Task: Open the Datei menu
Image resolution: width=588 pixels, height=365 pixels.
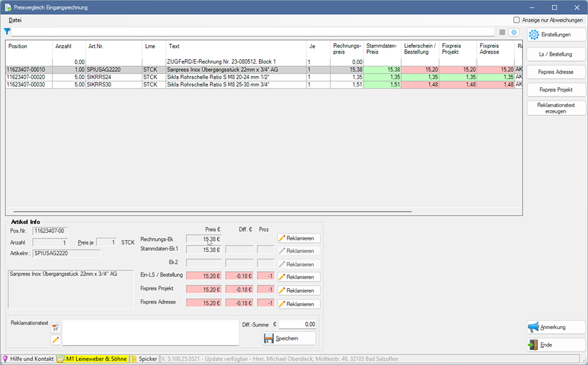Action: pos(15,20)
